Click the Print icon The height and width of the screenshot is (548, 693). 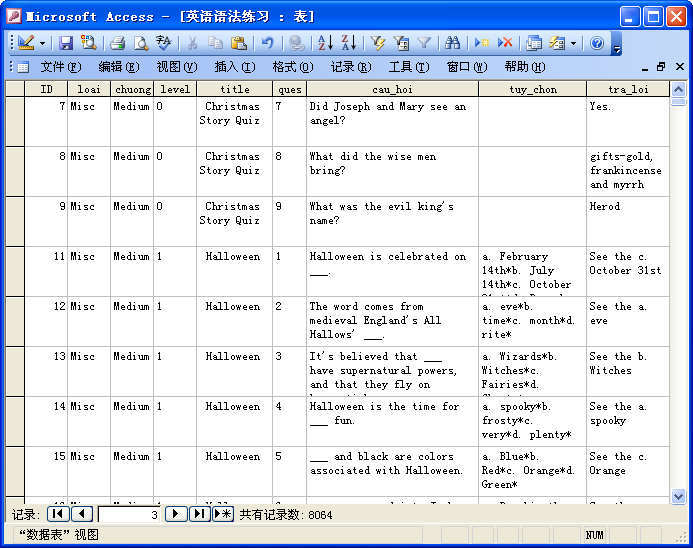click(118, 43)
